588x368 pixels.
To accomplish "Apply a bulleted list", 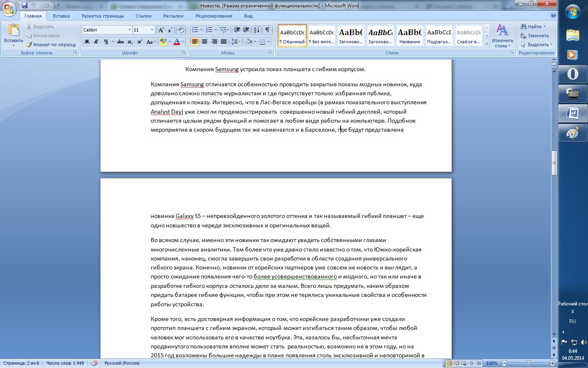I will pos(195,30).
